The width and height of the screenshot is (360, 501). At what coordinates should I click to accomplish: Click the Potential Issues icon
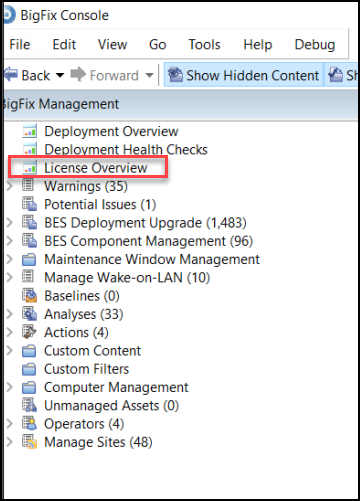29,204
